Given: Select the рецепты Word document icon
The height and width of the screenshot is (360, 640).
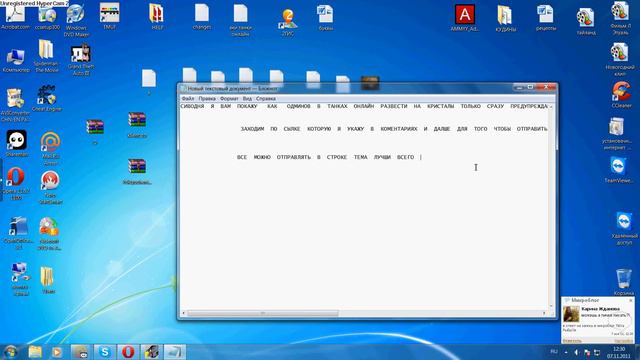Looking at the screenshot, I should coord(545,18).
